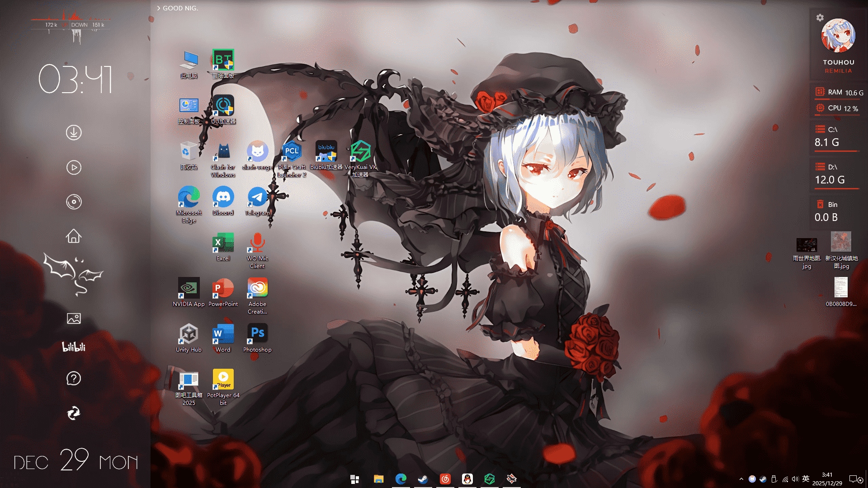Start NetEase Cloud Music from the taskbar

(x=445, y=479)
